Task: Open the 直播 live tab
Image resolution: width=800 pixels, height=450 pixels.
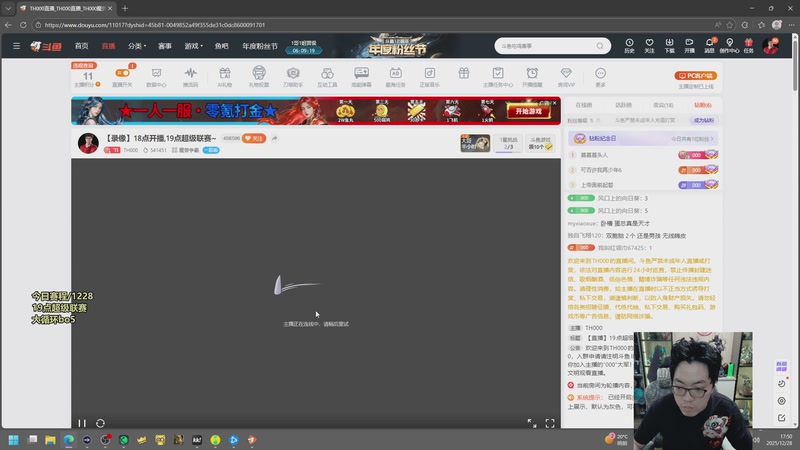Action: pos(108,46)
